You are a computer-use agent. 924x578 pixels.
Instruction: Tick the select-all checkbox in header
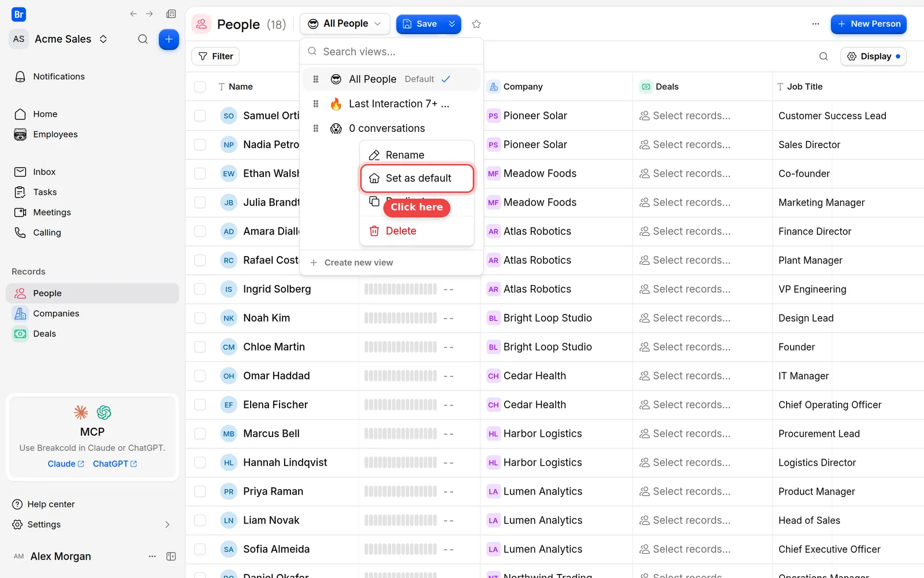(x=200, y=87)
